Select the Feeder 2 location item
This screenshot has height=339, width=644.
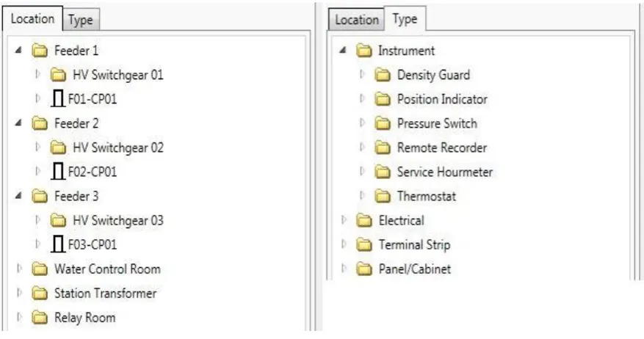(76, 123)
